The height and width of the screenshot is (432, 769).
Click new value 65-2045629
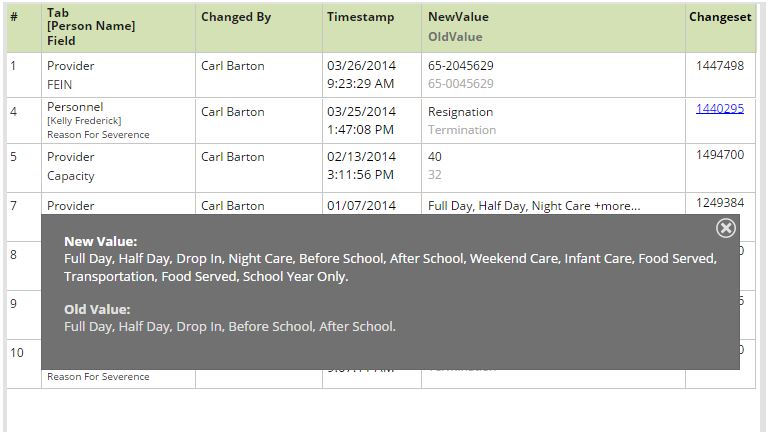[x=461, y=66]
